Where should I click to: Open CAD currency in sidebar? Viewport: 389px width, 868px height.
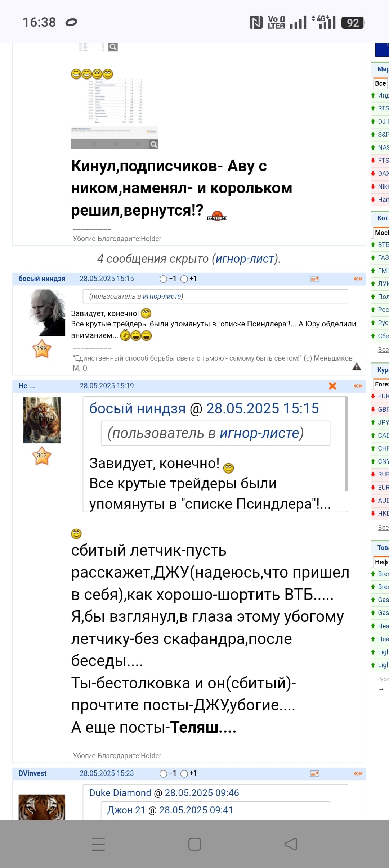[x=383, y=435]
